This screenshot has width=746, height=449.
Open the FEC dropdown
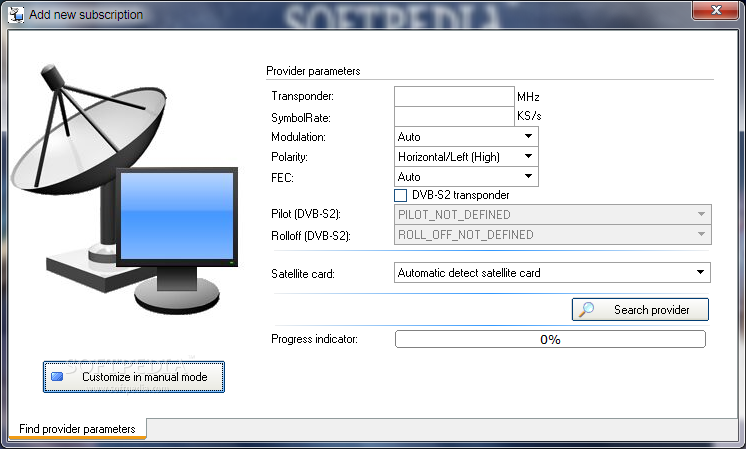coord(466,177)
